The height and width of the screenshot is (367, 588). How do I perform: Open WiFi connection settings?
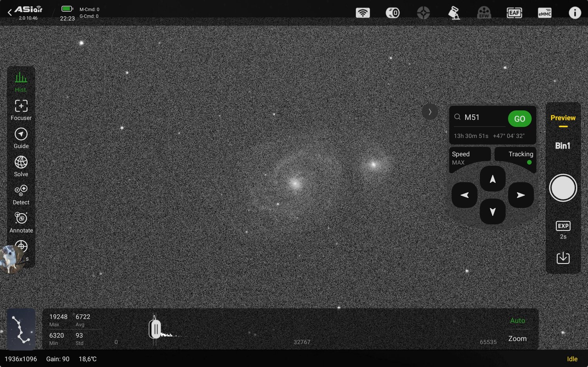[x=363, y=13]
